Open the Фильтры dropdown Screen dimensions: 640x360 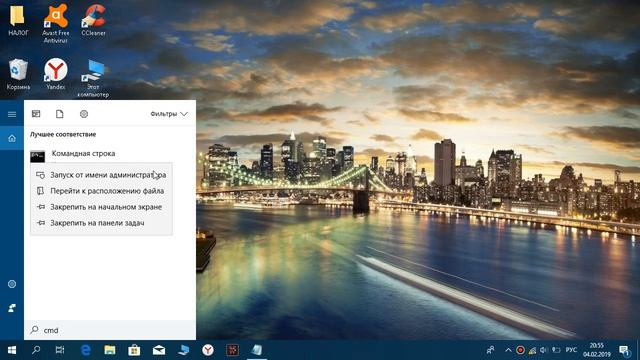pos(169,114)
